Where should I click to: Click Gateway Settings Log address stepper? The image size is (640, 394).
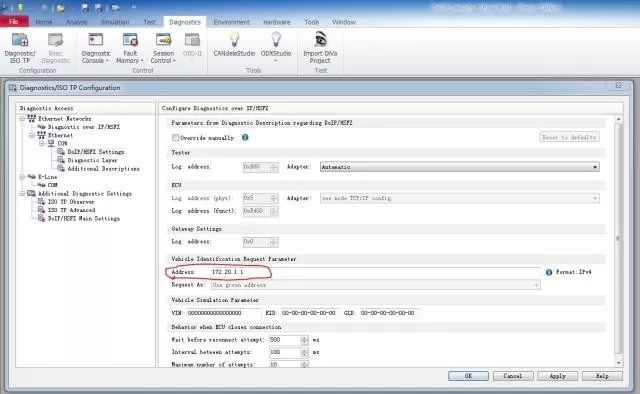274,242
